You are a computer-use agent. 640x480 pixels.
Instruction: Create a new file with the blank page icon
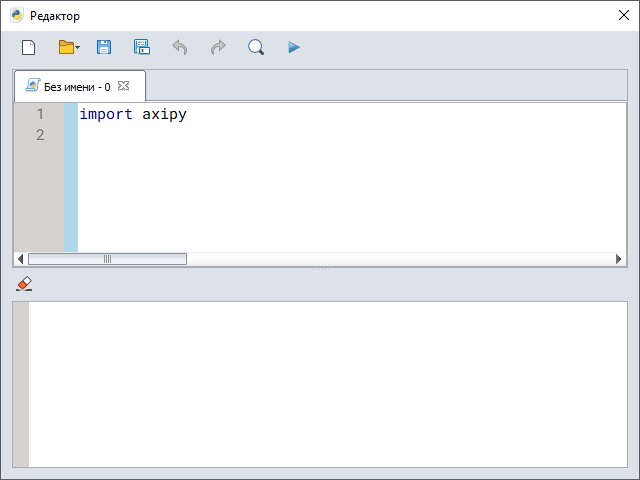point(28,47)
